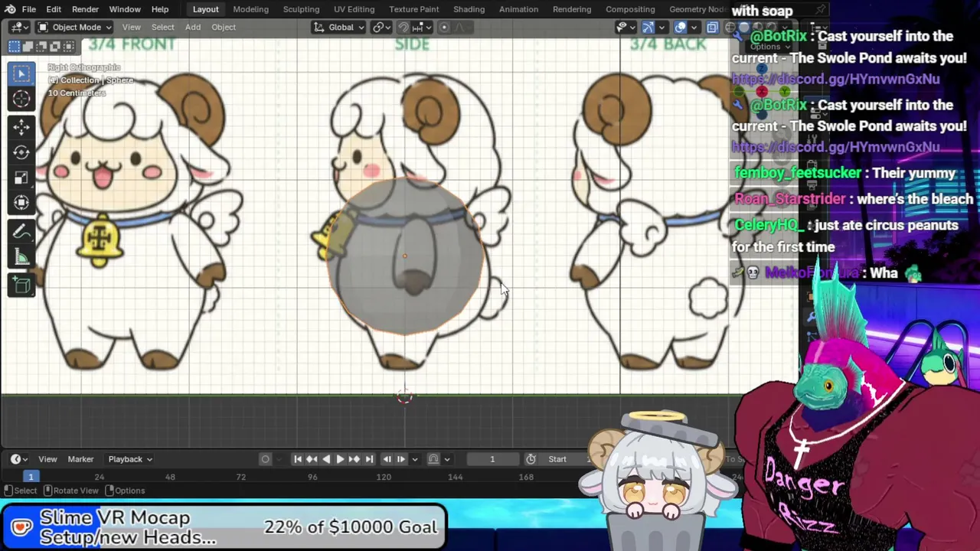This screenshot has width=980, height=551.
Task: Switch to the Modeling workspace tab
Action: [250, 9]
